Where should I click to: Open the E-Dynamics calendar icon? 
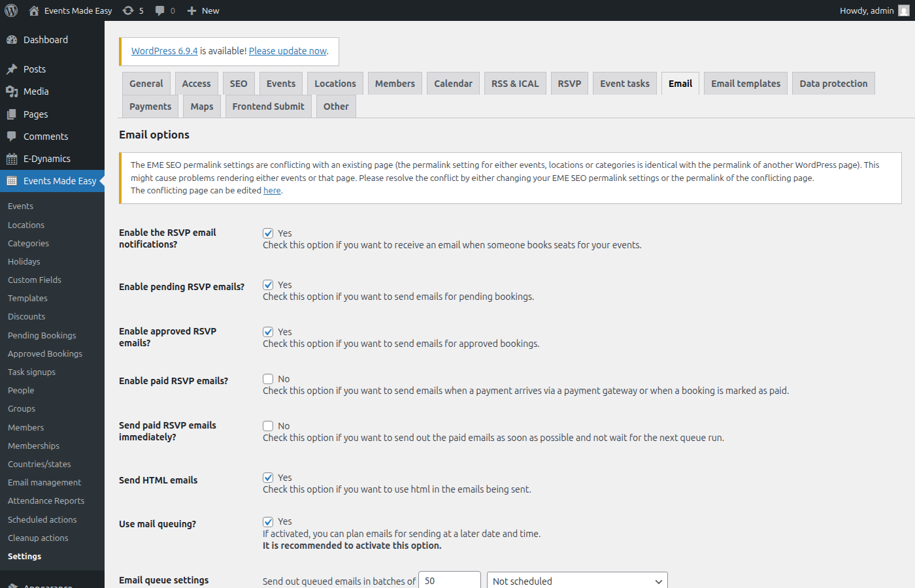pyautogui.click(x=13, y=158)
